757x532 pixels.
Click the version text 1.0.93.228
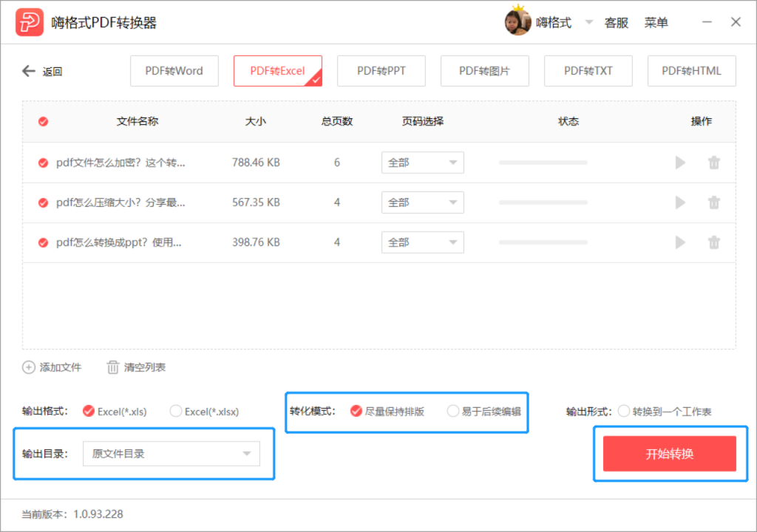(x=98, y=514)
